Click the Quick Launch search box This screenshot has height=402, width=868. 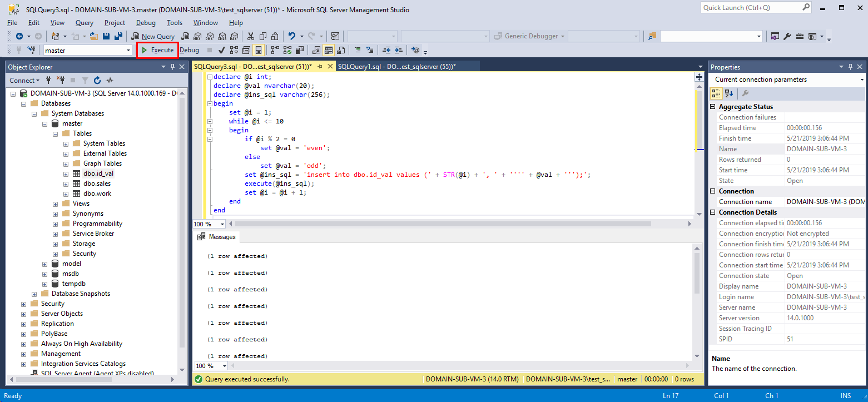[x=756, y=8]
